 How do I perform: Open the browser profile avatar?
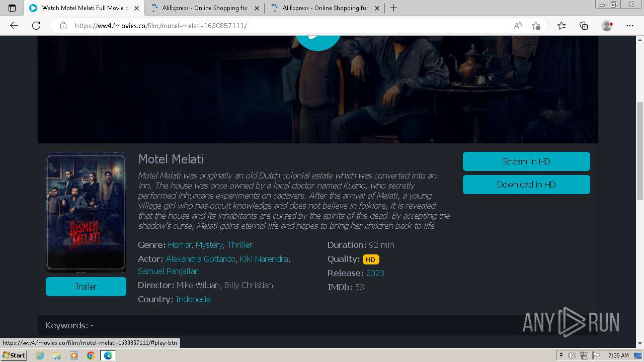(x=607, y=26)
